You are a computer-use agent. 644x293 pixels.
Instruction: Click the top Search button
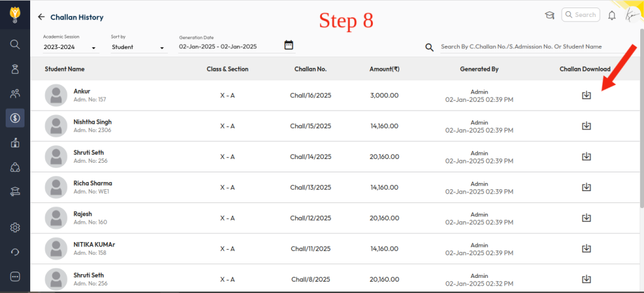coord(580,15)
